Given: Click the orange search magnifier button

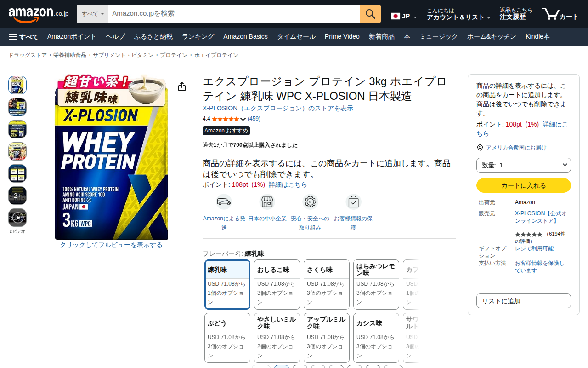Looking at the screenshot, I should 370,14.
